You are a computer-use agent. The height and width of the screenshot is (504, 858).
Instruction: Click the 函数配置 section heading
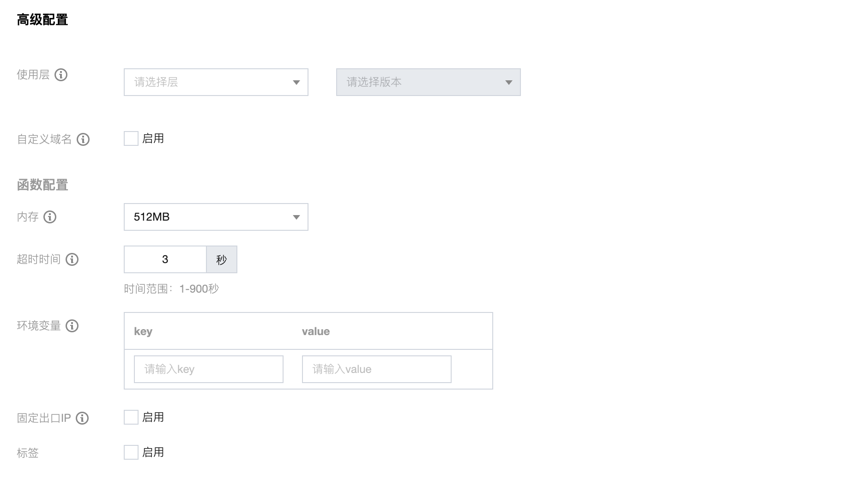point(42,185)
